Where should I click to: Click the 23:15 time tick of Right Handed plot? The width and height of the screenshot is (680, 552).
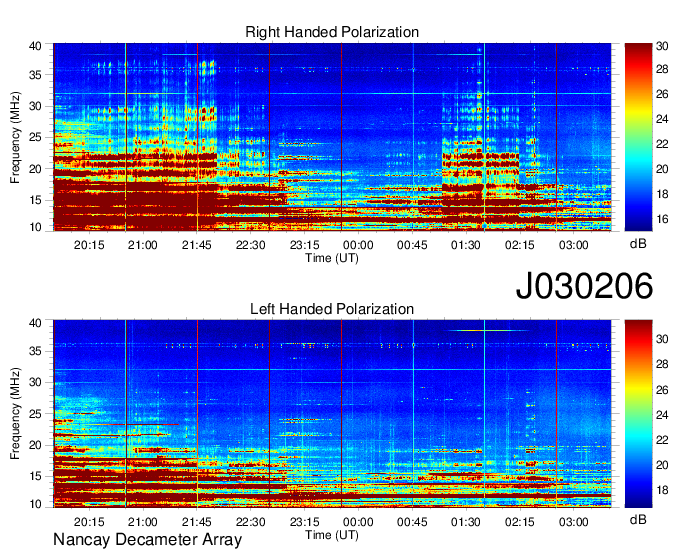[304, 245]
